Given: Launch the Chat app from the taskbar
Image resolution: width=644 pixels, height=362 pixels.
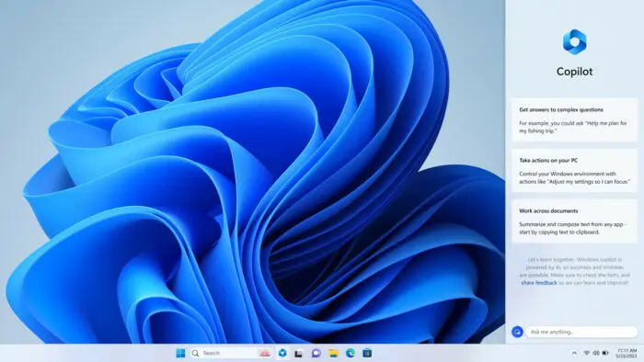Looking at the screenshot, I should 316,353.
